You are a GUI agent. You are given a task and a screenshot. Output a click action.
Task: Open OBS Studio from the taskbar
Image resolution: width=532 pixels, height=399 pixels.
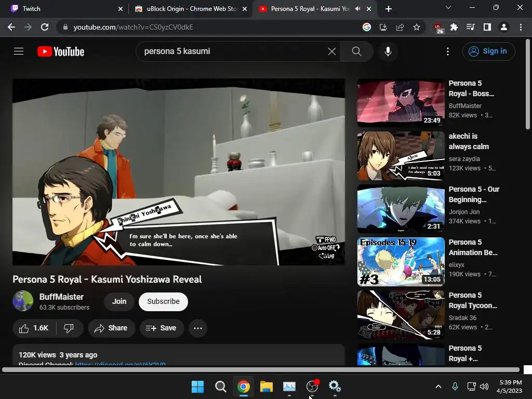pyautogui.click(x=312, y=387)
